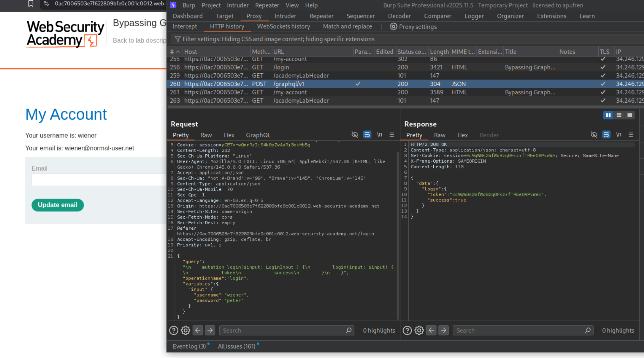The width and height of the screenshot is (644, 358).
Task: Click the Proxy settings gear icon
Action: (x=393, y=27)
